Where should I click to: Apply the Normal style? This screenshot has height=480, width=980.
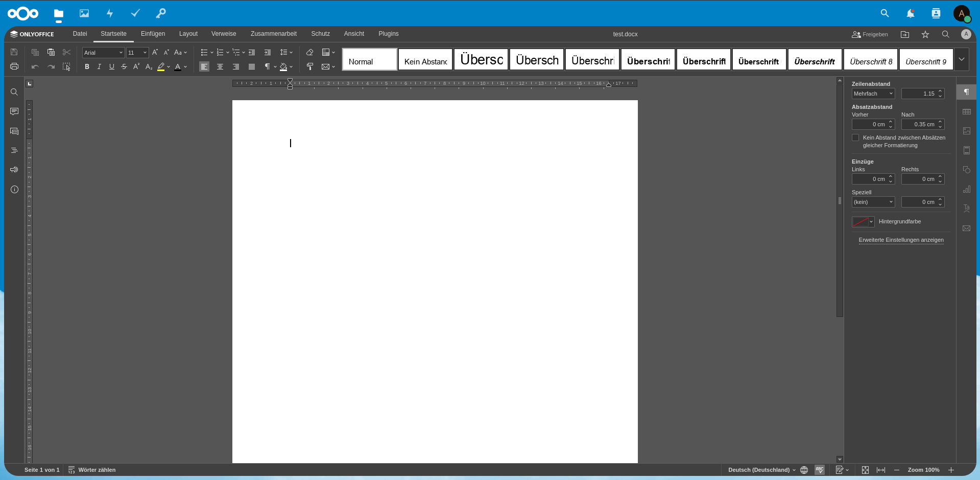click(370, 59)
